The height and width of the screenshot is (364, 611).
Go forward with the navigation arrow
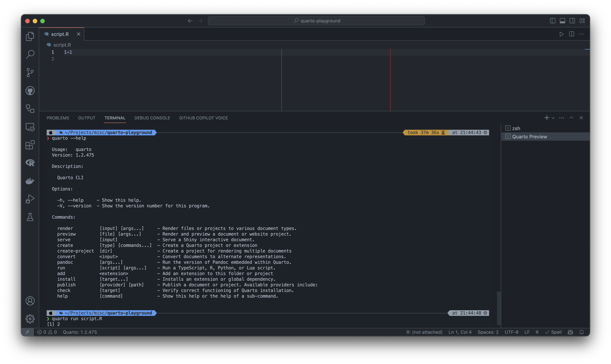click(x=200, y=21)
